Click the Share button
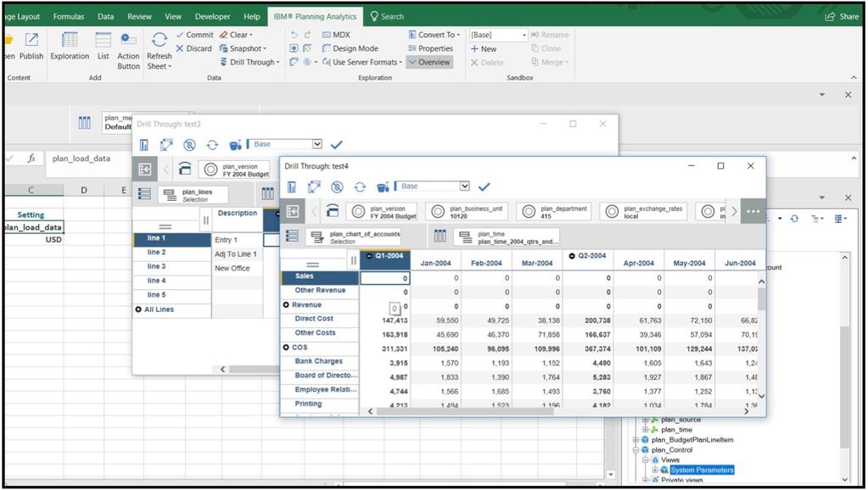868x490 pixels. coord(842,17)
